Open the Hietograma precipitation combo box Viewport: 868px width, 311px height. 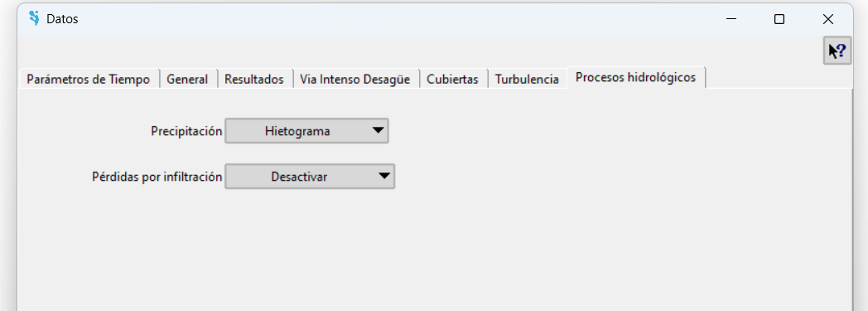(306, 131)
